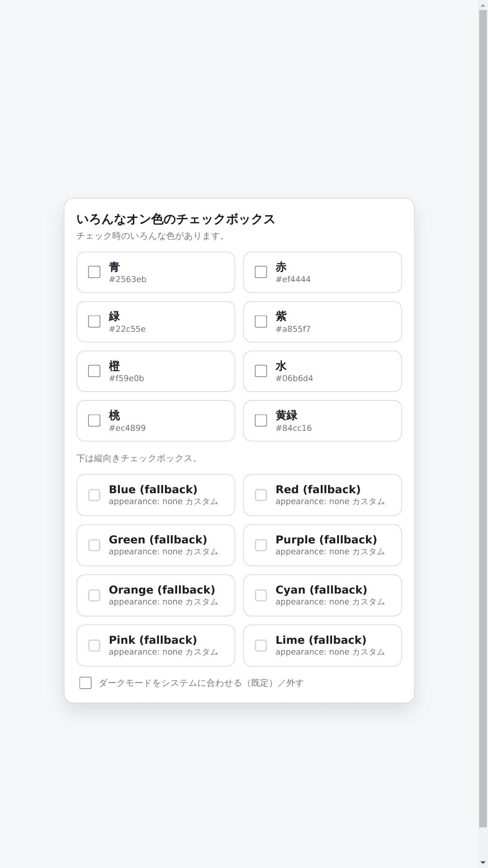Check the Green (fallback) checkbox
This screenshot has height=868, width=488.
(x=94, y=545)
